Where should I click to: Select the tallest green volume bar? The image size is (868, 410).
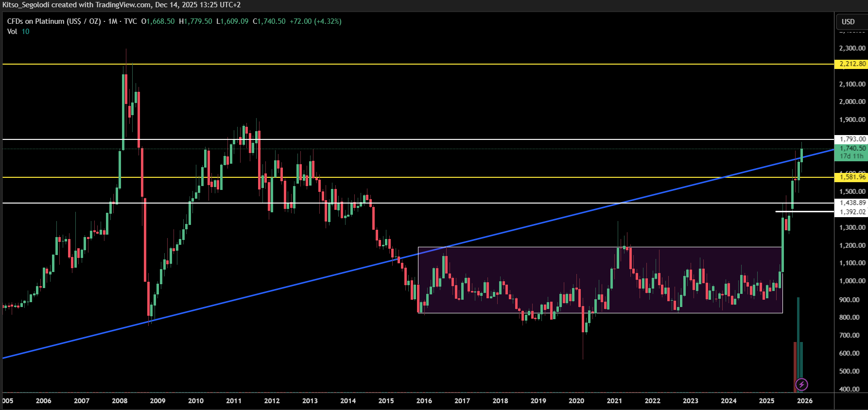(x=798, y=340)
